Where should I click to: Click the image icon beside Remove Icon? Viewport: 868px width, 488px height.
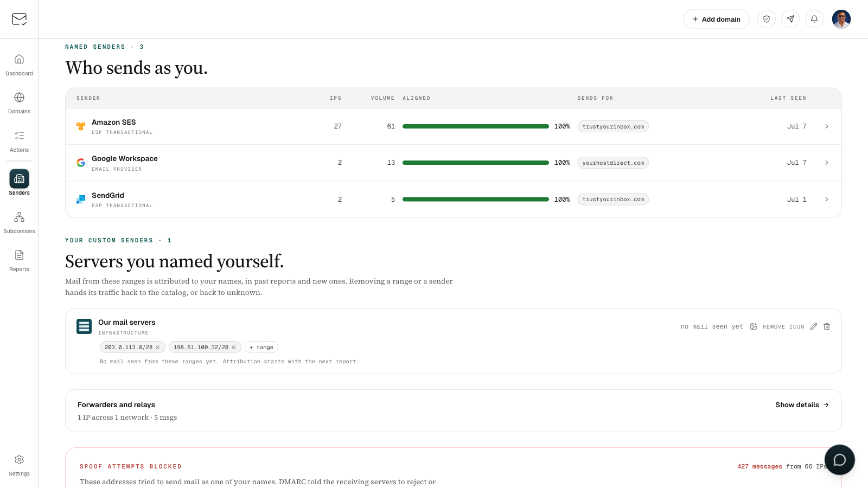754,326
